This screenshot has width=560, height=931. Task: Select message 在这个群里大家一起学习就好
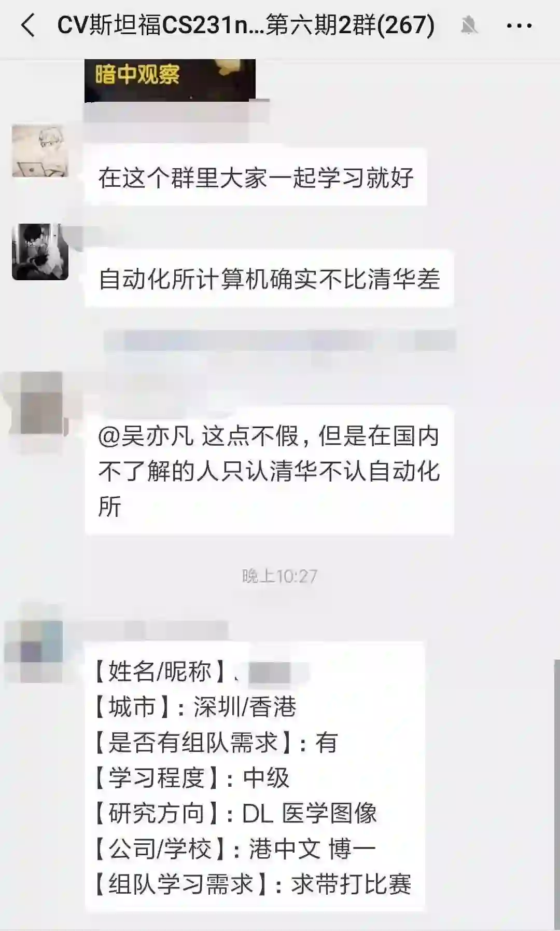click(256, 177)
